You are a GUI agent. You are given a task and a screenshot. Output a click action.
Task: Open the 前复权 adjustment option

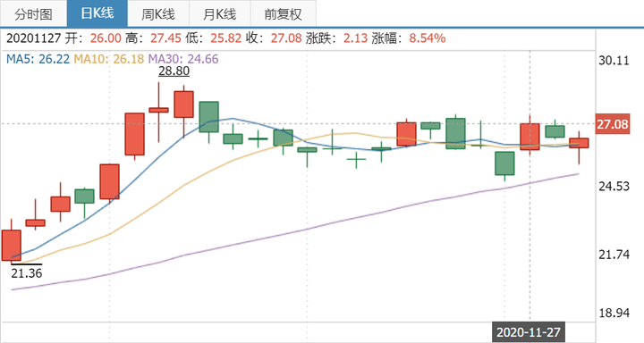click(283, 14)
